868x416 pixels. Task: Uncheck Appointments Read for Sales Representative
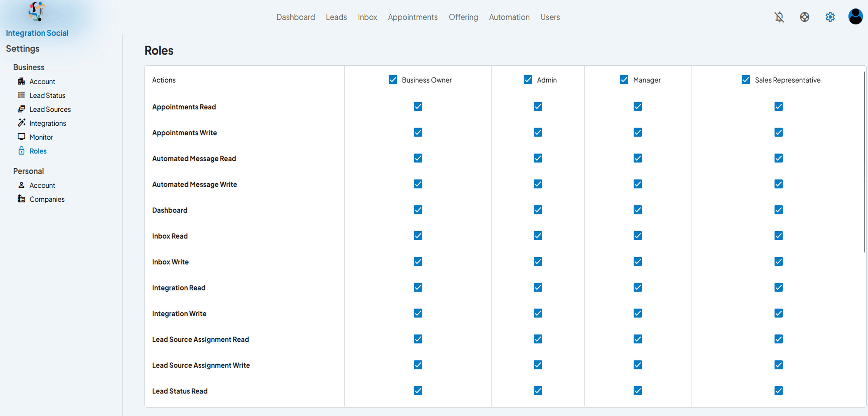coord(778,107)
